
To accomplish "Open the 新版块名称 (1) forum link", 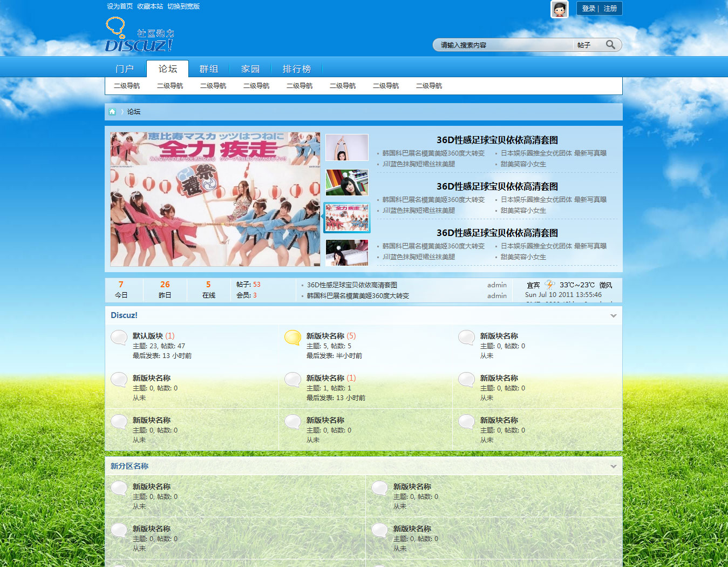I will pos(325,378).
